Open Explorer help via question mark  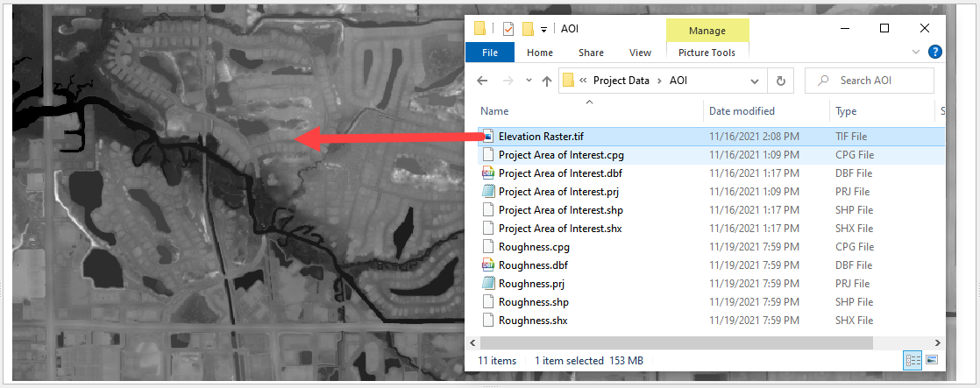[934, 53]
